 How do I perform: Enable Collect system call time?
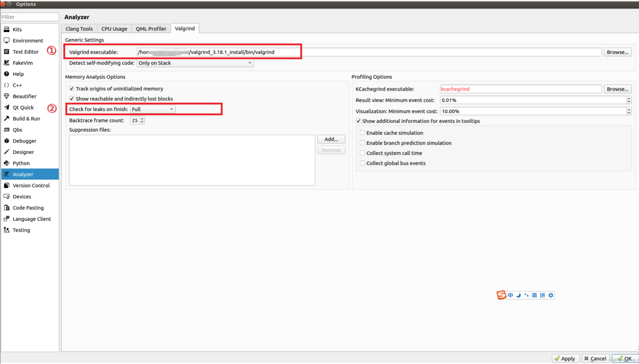coord(362,153)
